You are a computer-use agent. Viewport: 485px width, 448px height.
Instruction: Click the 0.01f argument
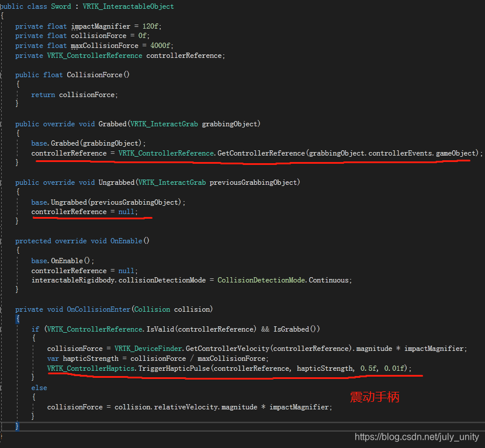pyautogui.click(x=394, y=368)
